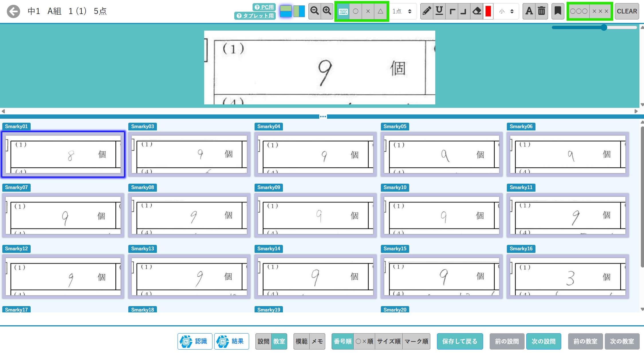Select the Smarky16 answer thumbnail
Viewport: 644px width, 353px height.
pos(567,276)
